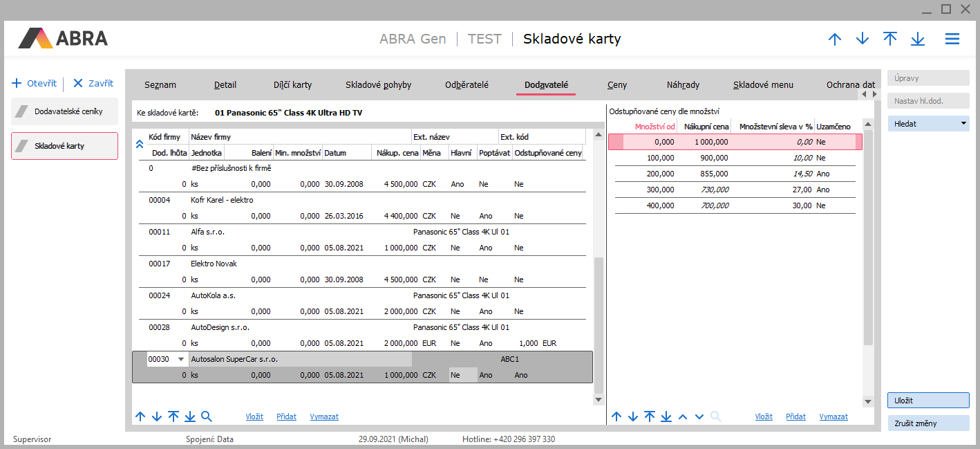The height and width of the screenshot is (449, 980).
Task: Click the plus icon to Otevřít
Action: (x=17, y=84)
